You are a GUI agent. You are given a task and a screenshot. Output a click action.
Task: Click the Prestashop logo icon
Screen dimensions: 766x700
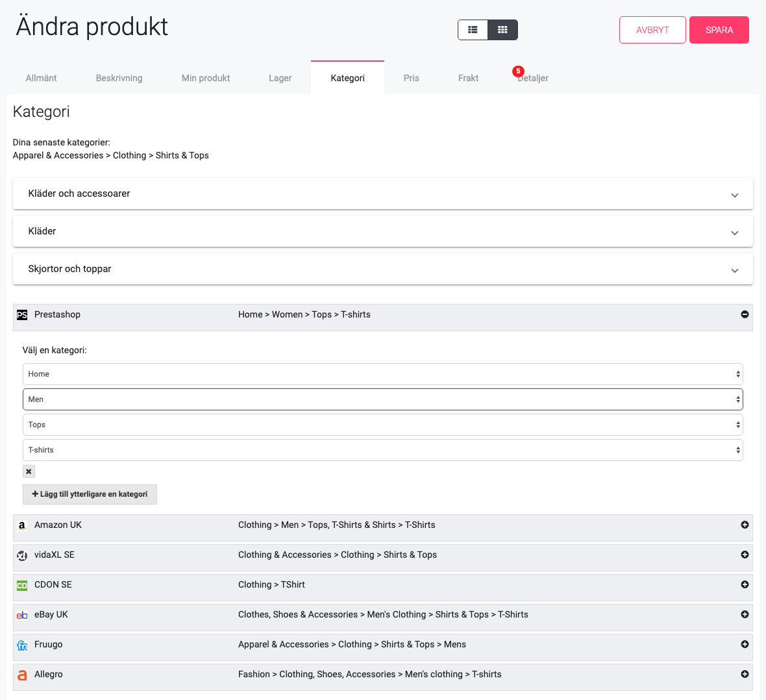[x=22, y=315]
